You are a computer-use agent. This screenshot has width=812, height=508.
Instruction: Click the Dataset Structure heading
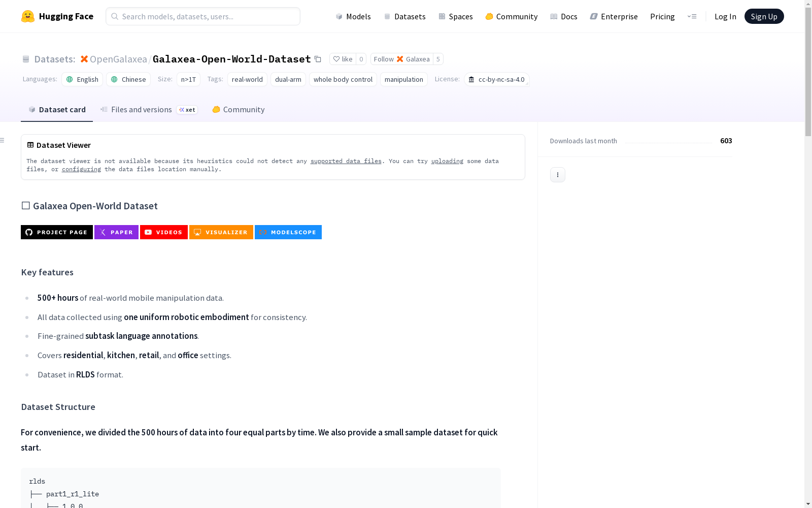(x=58, y=407)
